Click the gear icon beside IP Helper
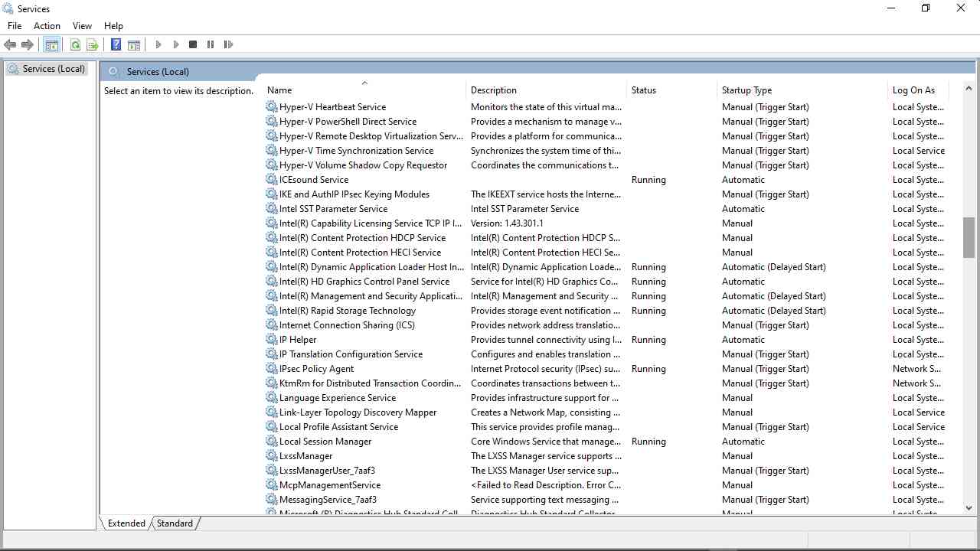 [x=272, y=340]
